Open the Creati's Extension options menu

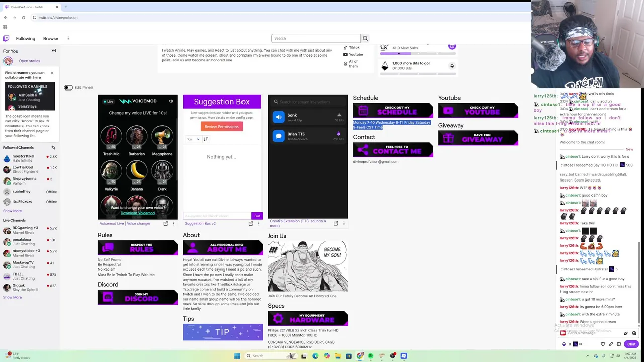tap(344, 224)
